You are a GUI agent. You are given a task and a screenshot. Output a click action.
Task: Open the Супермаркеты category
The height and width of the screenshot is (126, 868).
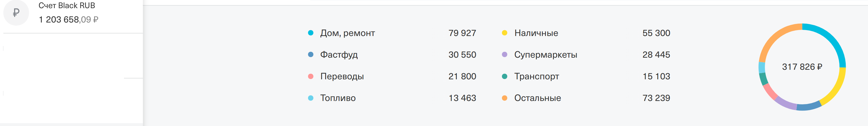(546, 55)
